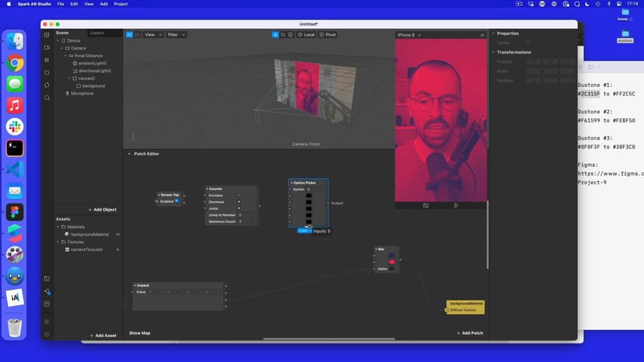
Task: Open the iPhone 8 device dropdown
Action: (x=409, y=35)
